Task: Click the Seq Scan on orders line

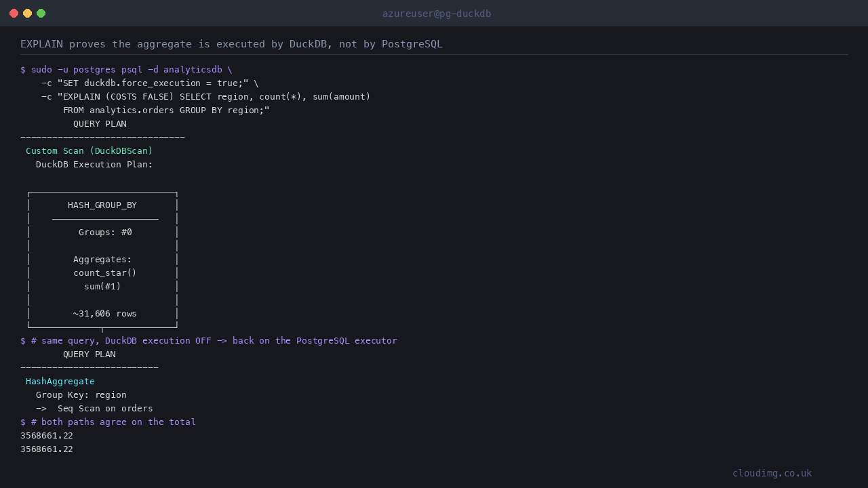Action: point(94,409)
